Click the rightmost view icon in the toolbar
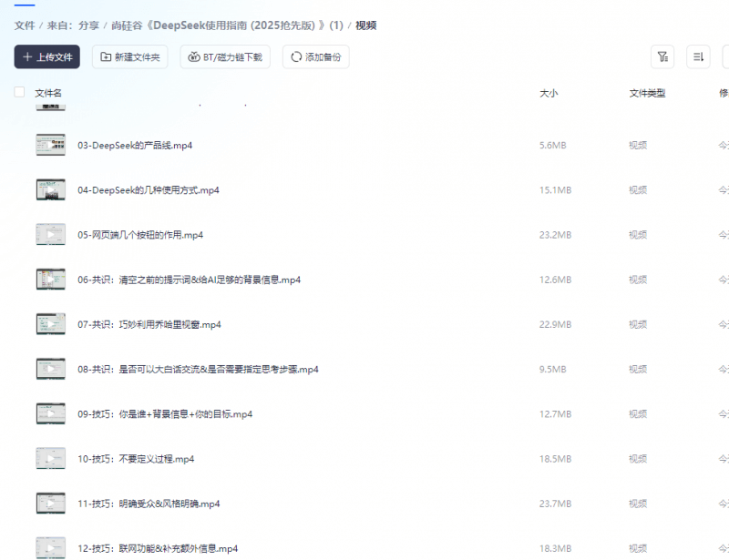This screenshot has height=560, width=729. point(725,56)
